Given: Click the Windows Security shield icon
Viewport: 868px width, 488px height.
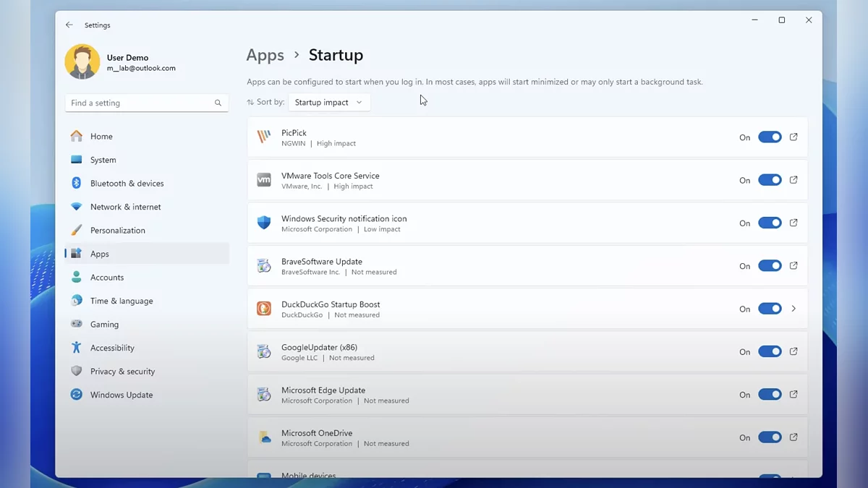Looking at the screenshot, I should tap(263, 223).
